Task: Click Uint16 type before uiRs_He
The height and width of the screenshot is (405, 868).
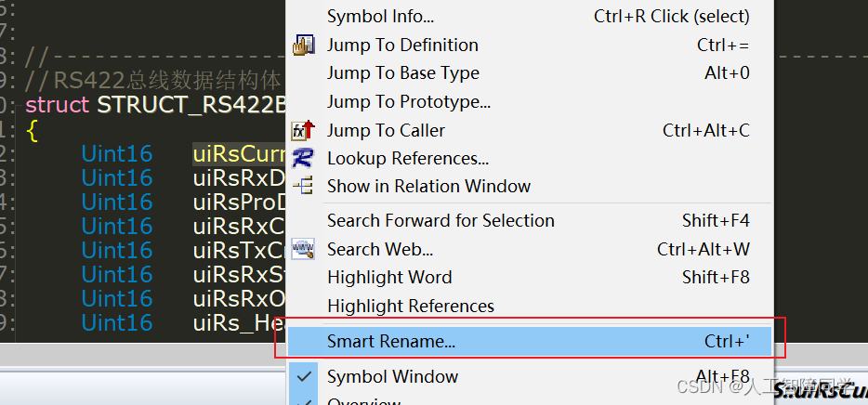Action: click(x=117, y=323)
